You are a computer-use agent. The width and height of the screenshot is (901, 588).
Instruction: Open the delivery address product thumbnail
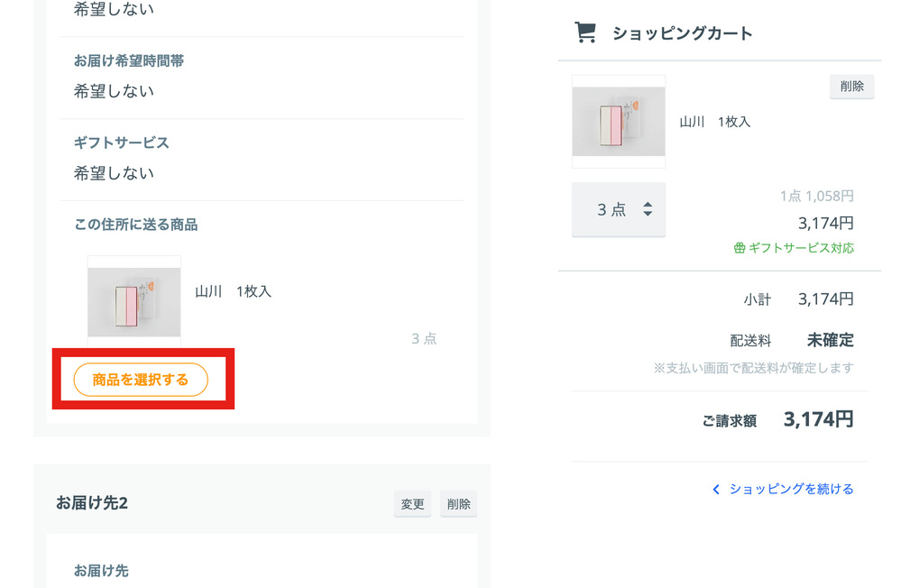point(133,302)
